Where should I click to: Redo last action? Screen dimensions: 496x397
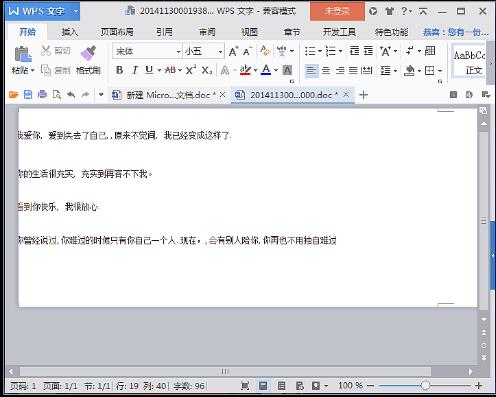pos(85,95)
